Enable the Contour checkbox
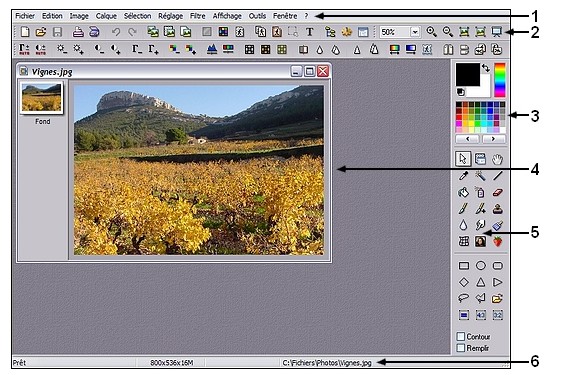The width and height of the screenshot is (564, 375). 461,337
